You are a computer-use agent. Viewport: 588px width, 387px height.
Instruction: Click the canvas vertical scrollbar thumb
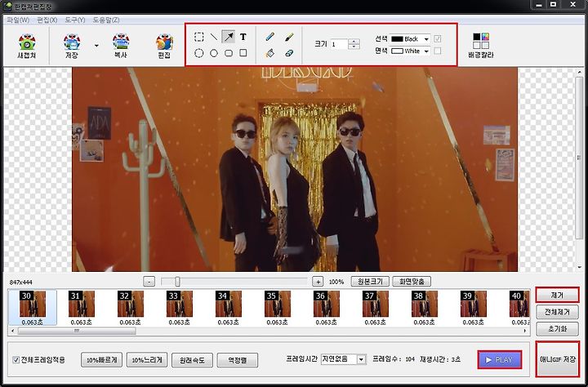click(580, 158)
